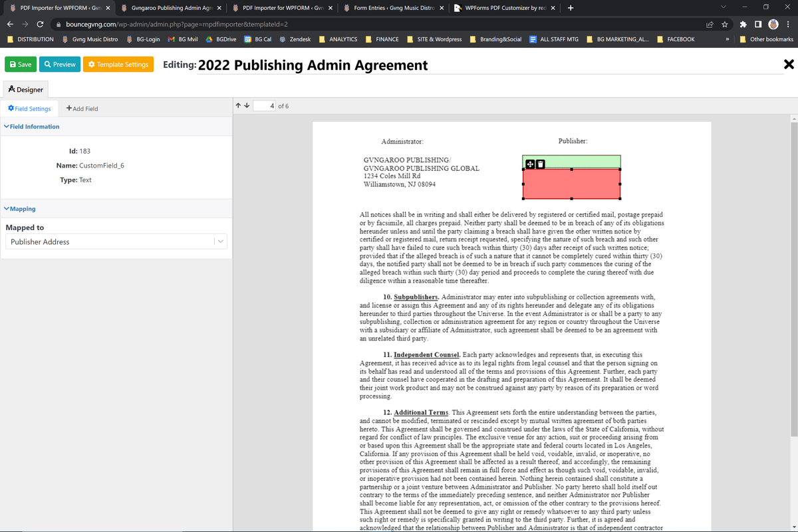Open the FACEBOOK bookmark folder

point(676,39)
